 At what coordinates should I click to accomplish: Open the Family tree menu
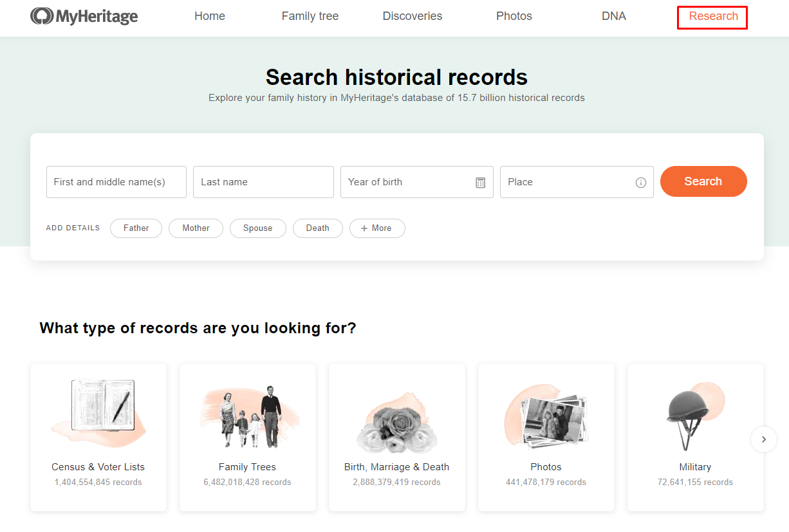[310, 17]
